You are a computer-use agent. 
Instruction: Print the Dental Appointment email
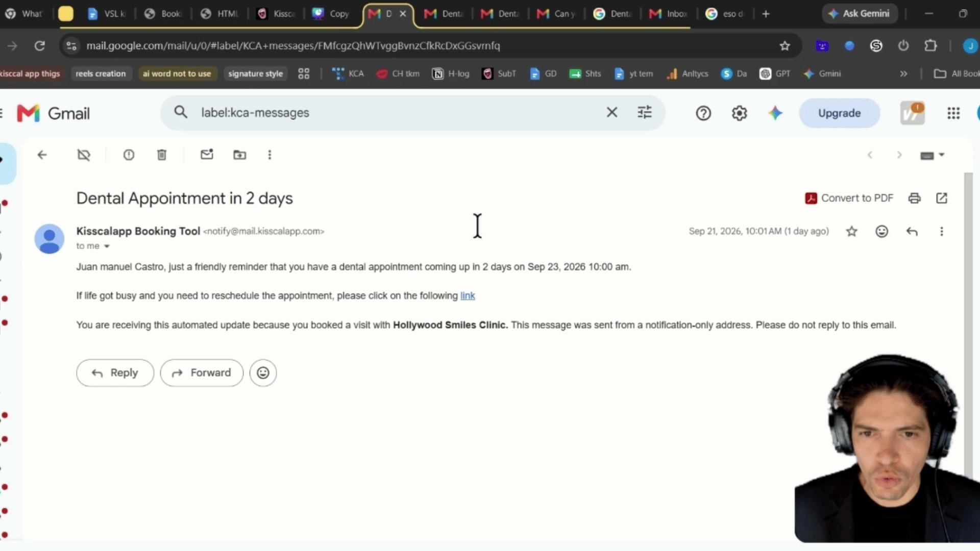[914, 198]
